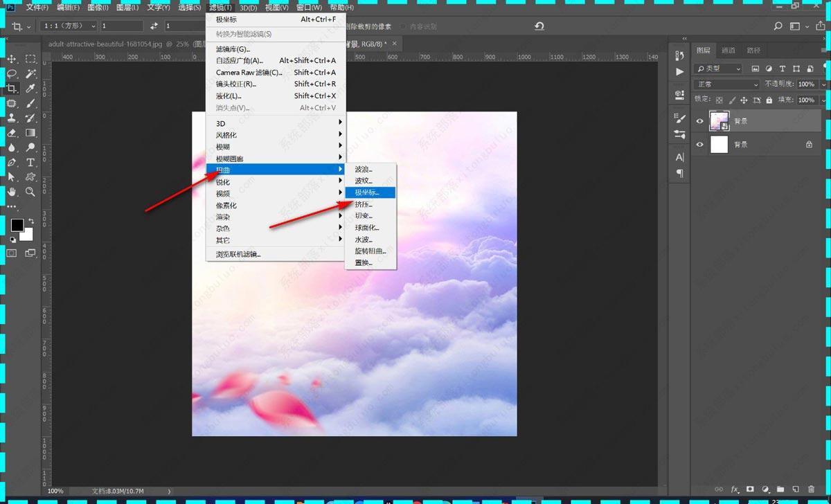Select the Move tool

(x=12, y=60)
